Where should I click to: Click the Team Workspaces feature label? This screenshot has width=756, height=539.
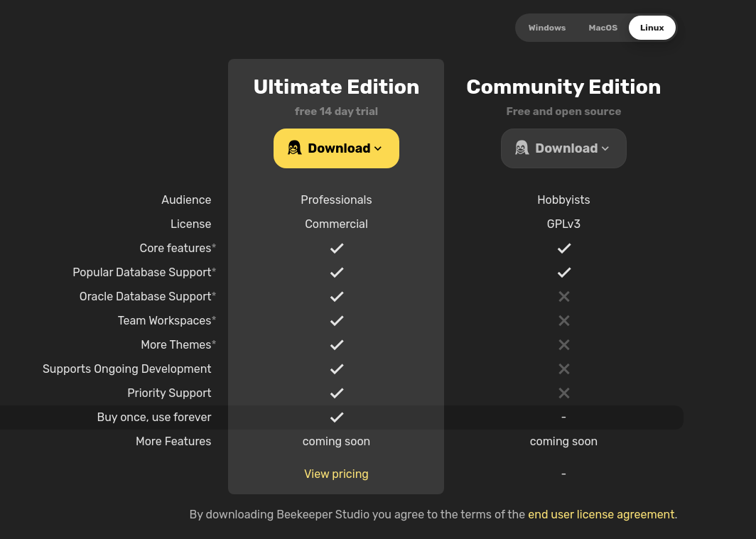[164, 320]
